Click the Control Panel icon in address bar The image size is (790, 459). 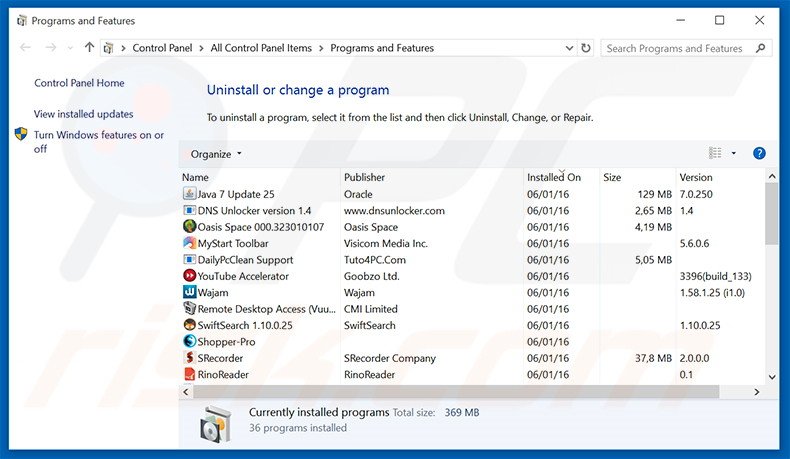(108, 48)
